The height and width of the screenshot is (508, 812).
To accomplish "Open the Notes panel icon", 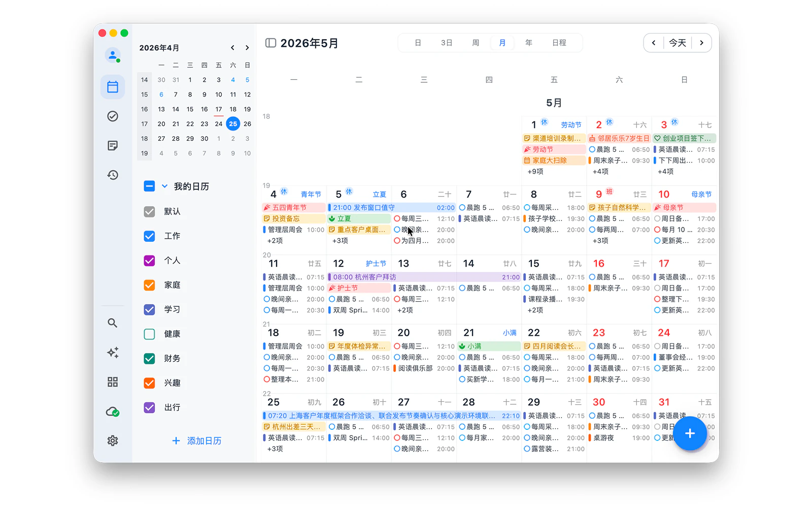I will [x=112, y=146].
